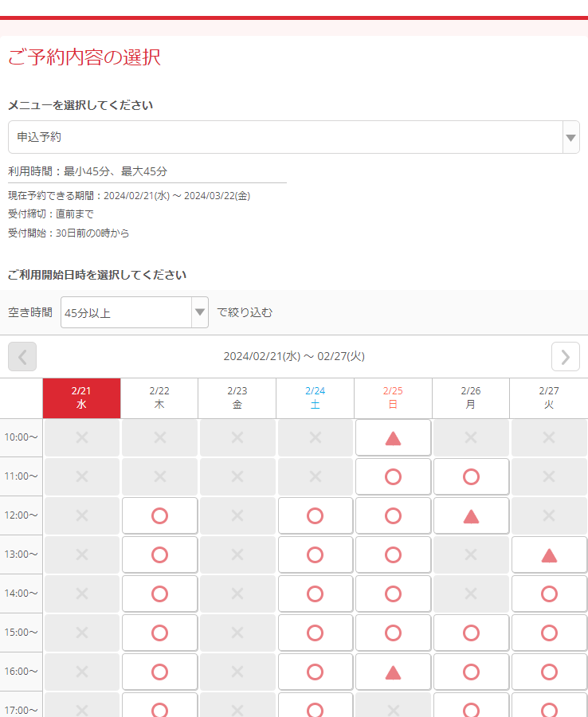Pick the circle slot on 2/22 at 16:00

click(159, 672)
